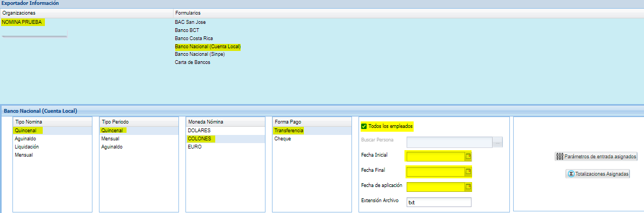
Task: Open the Fecha de aplicación calendar icon
Action: pyautogui.click(x=468, y=188)
